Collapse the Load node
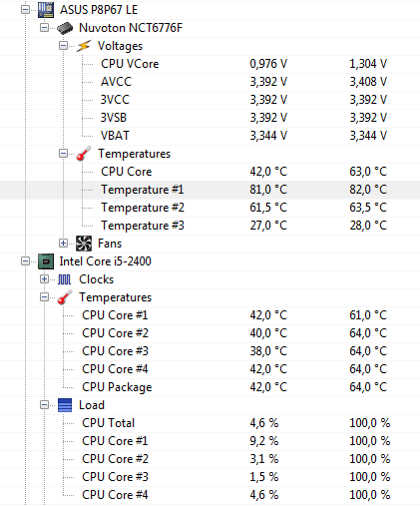This screenshot has width=420, height=506. 44,405
